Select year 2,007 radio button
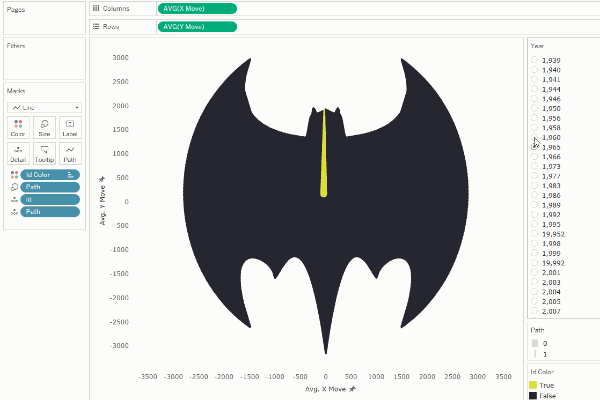Image resolution: width=600 pixels, height=400 pixels. (x=535, y=311)
